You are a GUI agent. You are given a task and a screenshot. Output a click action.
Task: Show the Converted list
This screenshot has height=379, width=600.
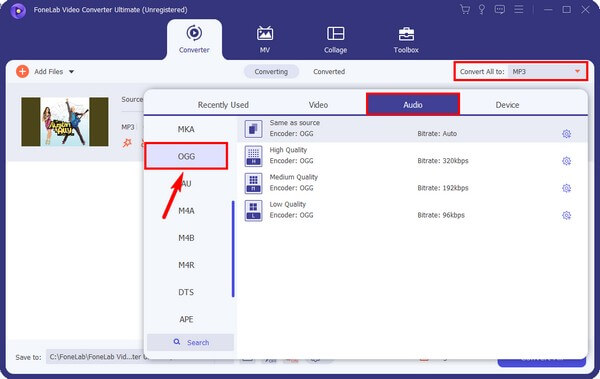pyautogui.click(x=329, y=72)
